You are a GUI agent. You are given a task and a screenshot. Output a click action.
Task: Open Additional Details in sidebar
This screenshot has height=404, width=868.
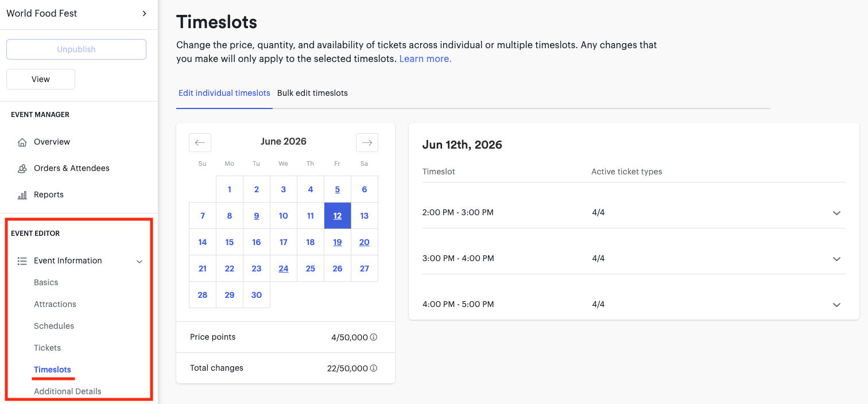tap(68, 391)
